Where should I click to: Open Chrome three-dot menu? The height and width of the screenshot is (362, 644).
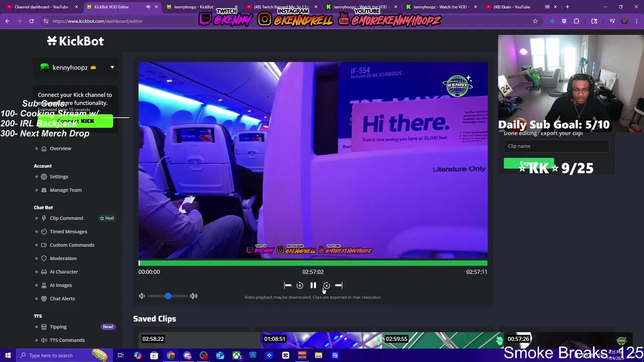[636, 21]
